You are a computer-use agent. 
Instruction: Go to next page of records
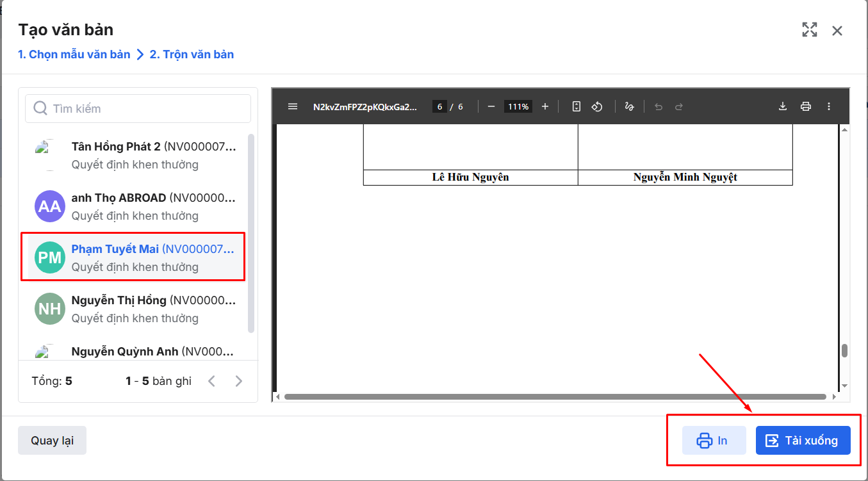click(x=239, y=381)
